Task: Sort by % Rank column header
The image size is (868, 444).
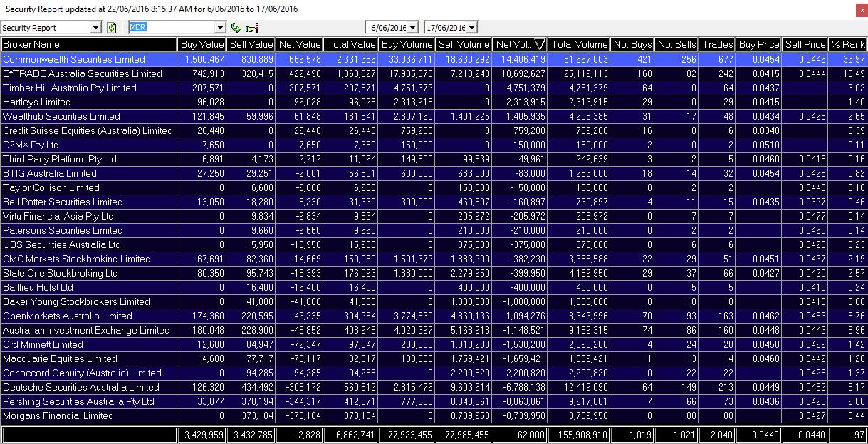Action: [x=849, y=44]
